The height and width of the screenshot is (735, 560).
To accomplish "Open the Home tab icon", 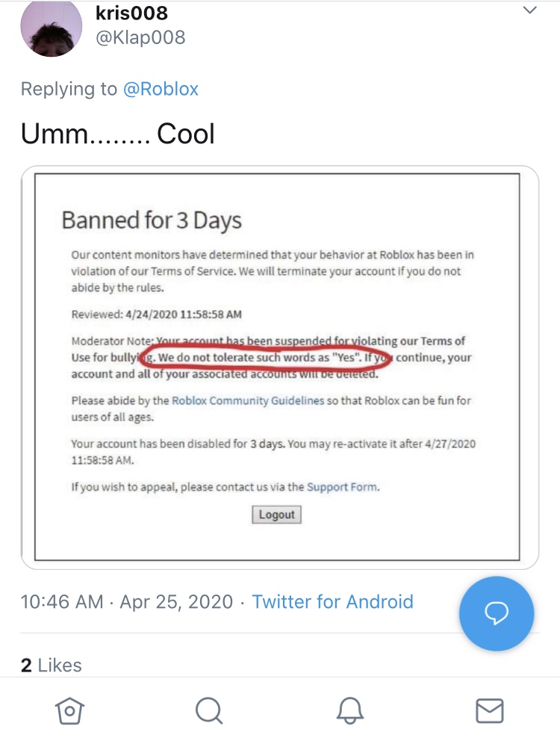I will pyautogui.click(x=69, y=710).
